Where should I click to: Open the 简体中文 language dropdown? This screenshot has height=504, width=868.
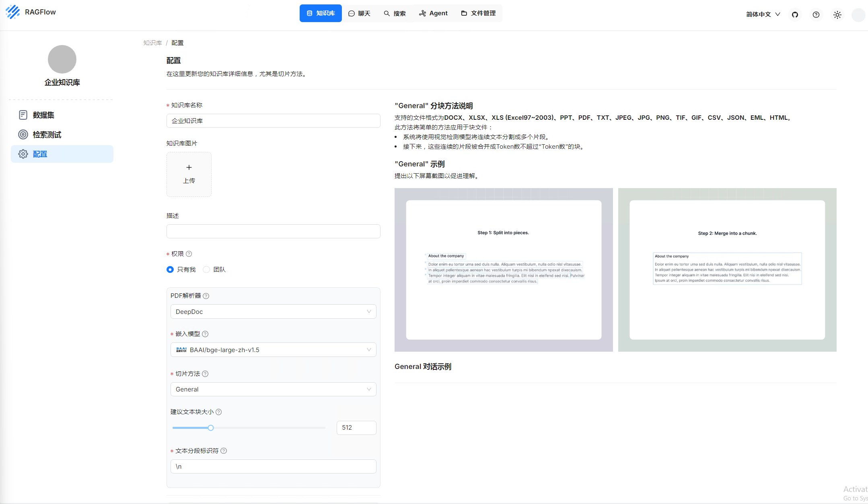763,14
